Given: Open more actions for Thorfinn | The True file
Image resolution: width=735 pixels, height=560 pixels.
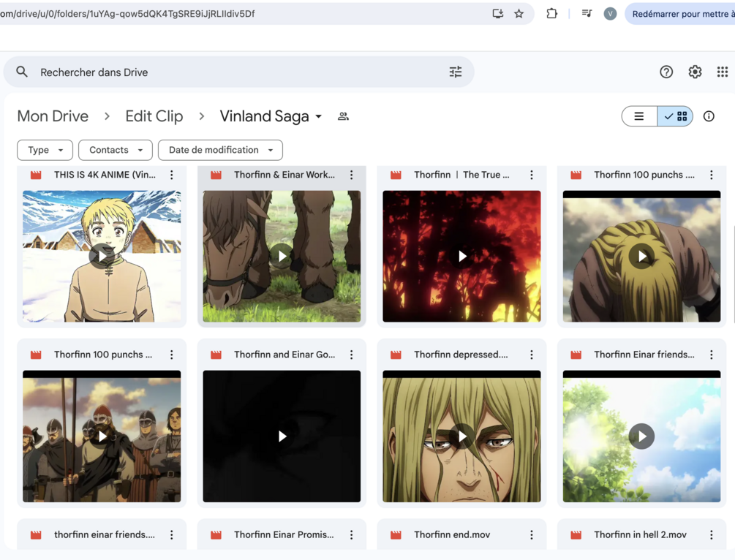Looking at the screenshot, I should [x=532, y=175].
